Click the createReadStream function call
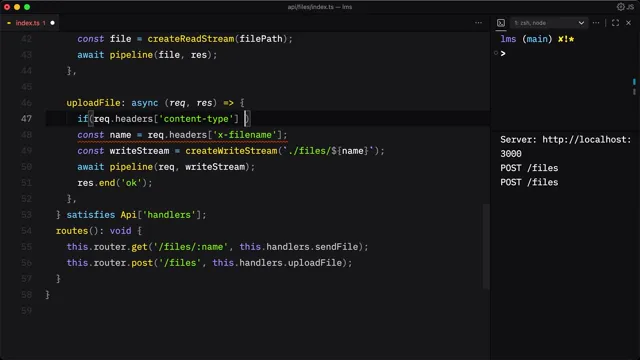 (191, 39)
